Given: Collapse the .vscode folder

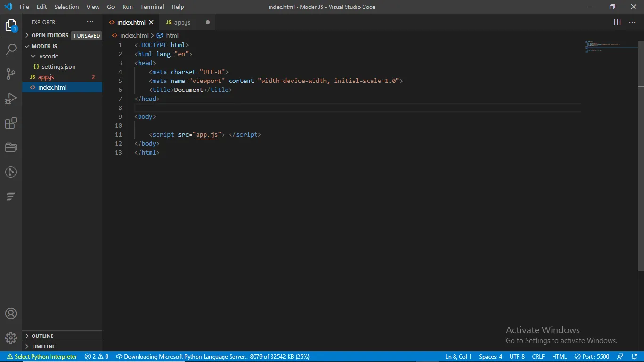Looking at the screenshot, I should [48, 56].
